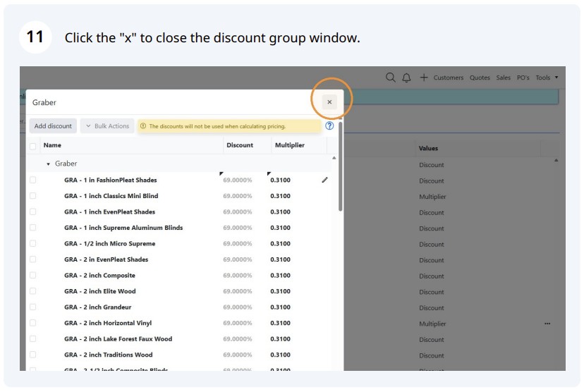Close the Graber discount window
The height and width of the screenshot is (392, 584).
point(329,102)
